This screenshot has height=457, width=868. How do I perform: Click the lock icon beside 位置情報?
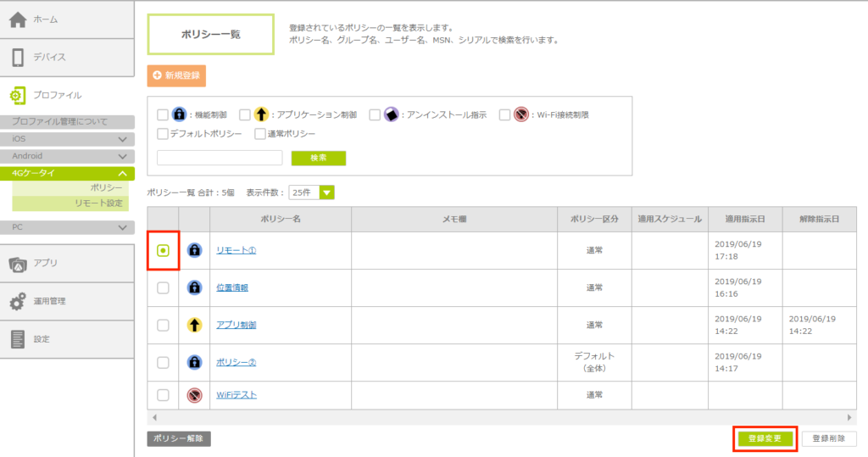pyautogui.click(x=194, y=287)
